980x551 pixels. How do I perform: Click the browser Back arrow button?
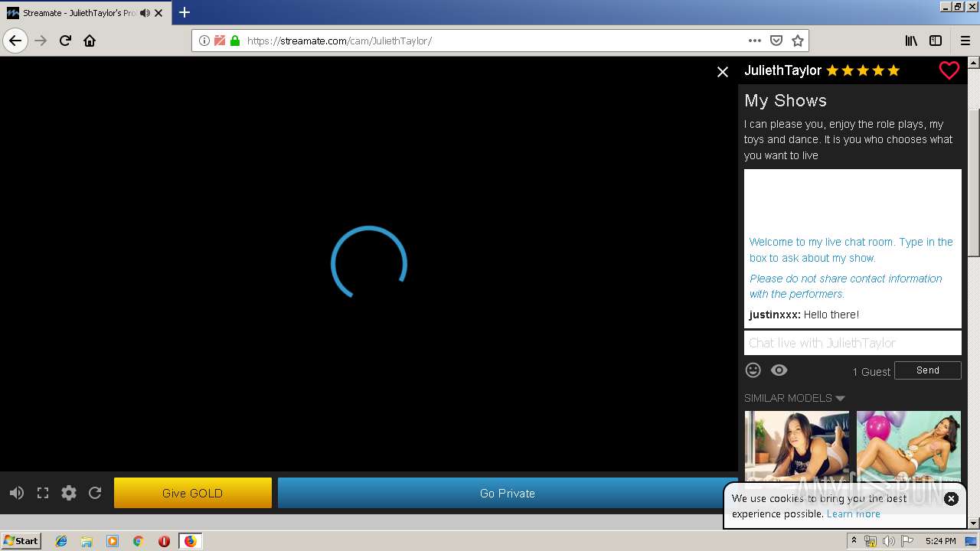pyautogui.click(x=15, y=41)
